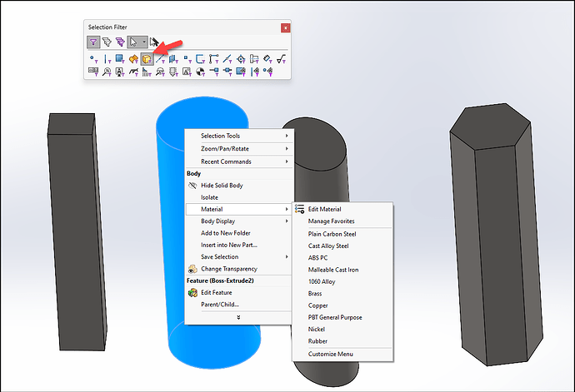Click Customize Menu option
This screenshot has width=575, height=392.
[x=330, y=354]
